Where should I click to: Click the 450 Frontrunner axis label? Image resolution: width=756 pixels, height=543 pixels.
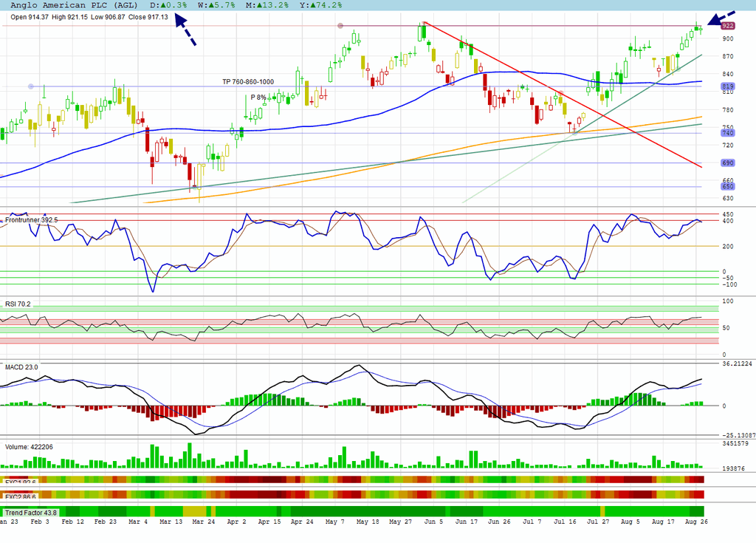pos(727,214)
